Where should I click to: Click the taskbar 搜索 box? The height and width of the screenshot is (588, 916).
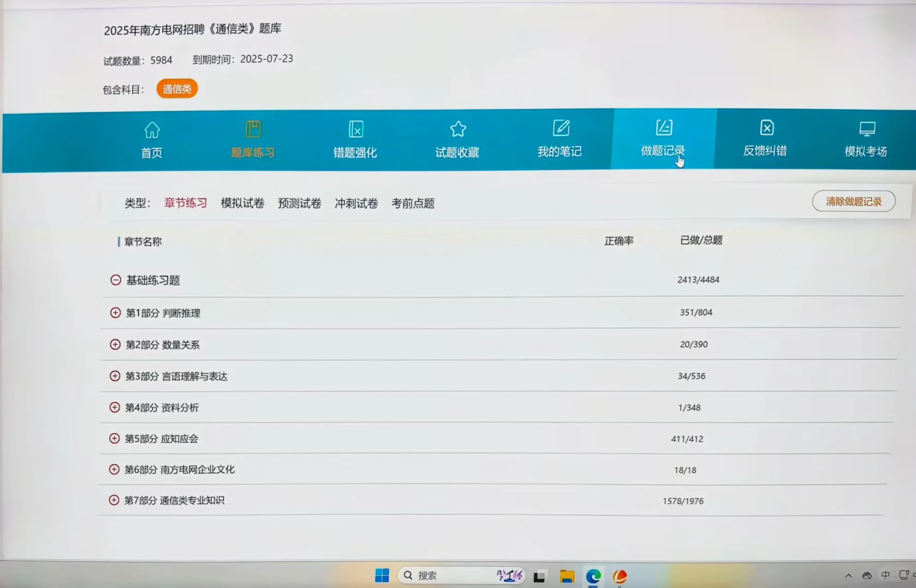point(462,575)
